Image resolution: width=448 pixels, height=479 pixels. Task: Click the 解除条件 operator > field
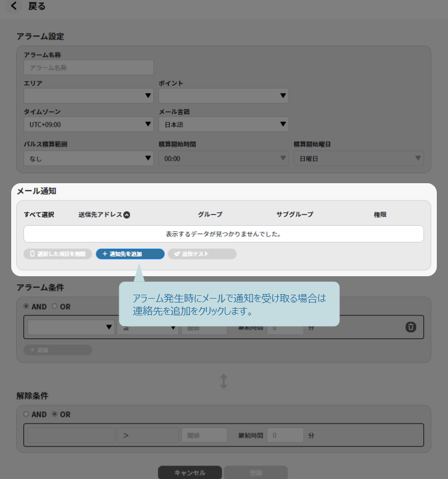point(148,435)
